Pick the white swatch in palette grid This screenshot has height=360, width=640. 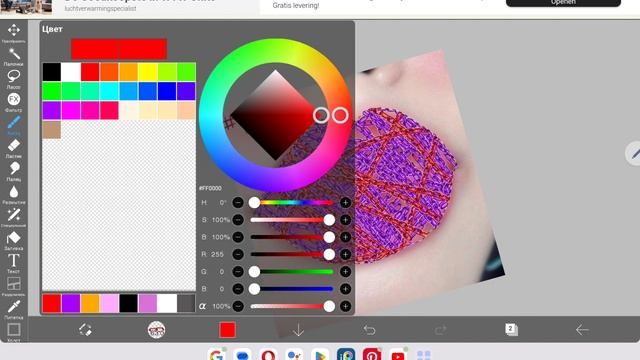pos(71,72)
